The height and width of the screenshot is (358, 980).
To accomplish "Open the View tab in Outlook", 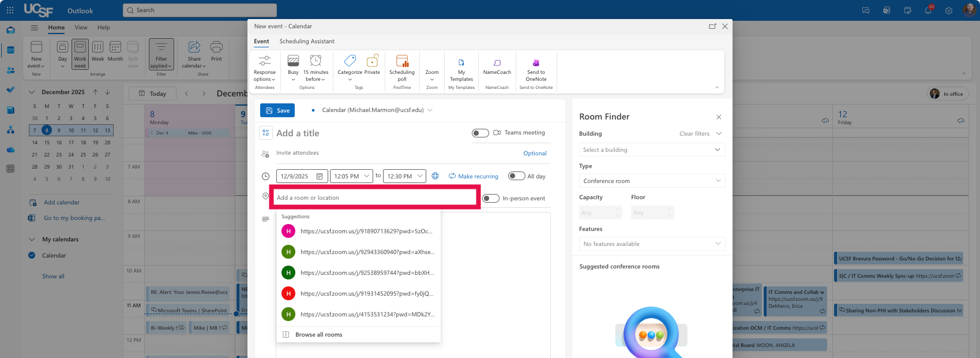I will pos(81,27).
